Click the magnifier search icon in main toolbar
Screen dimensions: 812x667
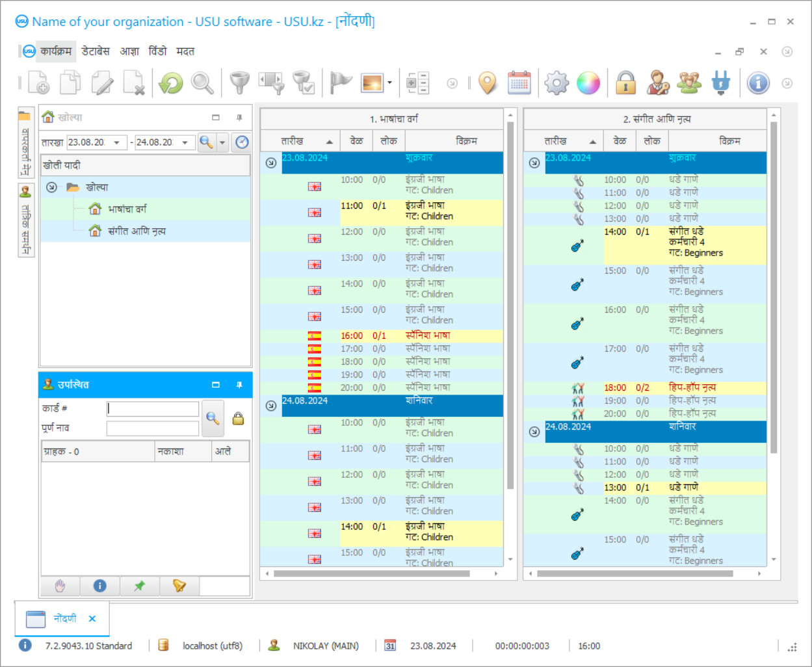click(x=202, y=83)
